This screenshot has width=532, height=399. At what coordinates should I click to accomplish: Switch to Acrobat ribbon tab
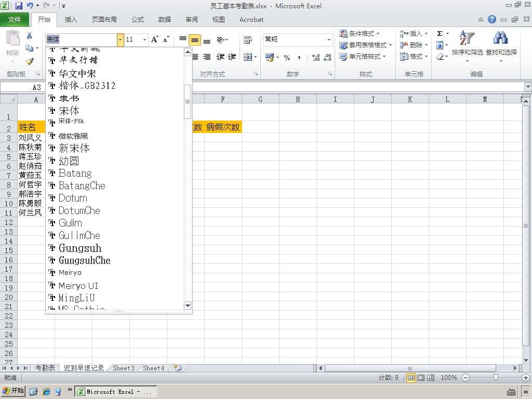click(251, 20)
